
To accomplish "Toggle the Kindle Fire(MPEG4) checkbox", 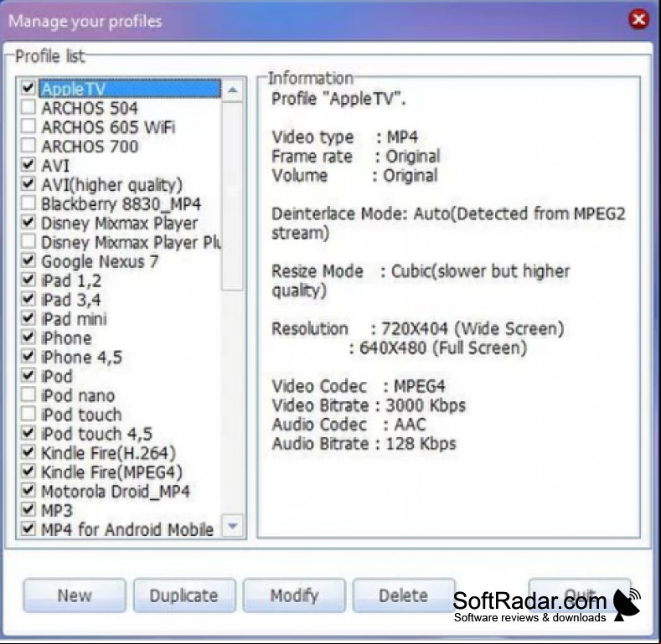I will coord(28,471).
